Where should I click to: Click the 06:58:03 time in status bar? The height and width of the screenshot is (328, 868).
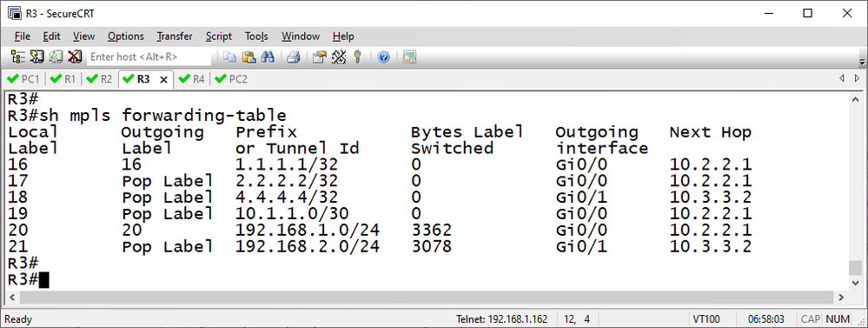point(766,319)
